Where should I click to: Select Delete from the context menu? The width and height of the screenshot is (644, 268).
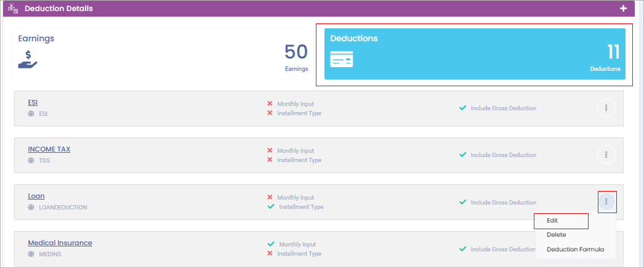556,235
